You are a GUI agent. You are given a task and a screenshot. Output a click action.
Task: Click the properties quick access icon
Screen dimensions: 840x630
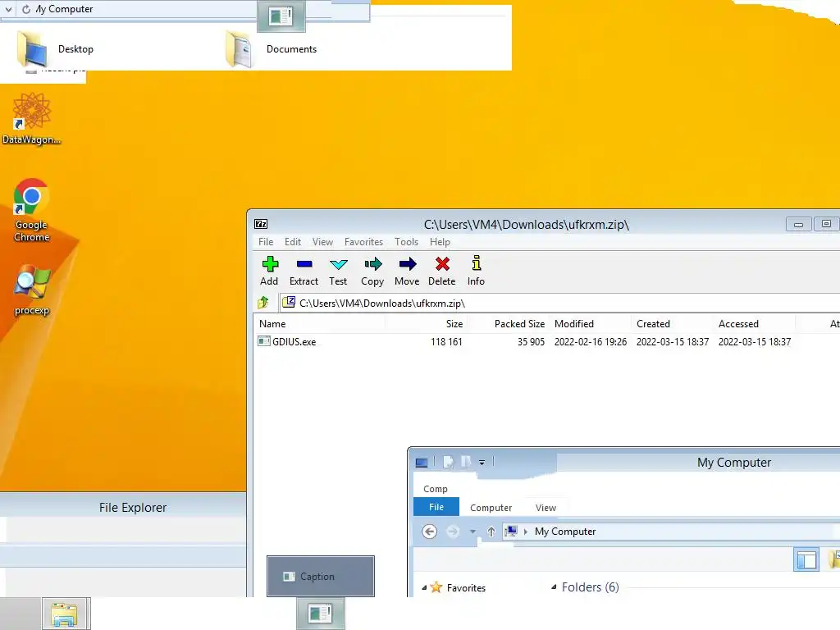point(449,462)
